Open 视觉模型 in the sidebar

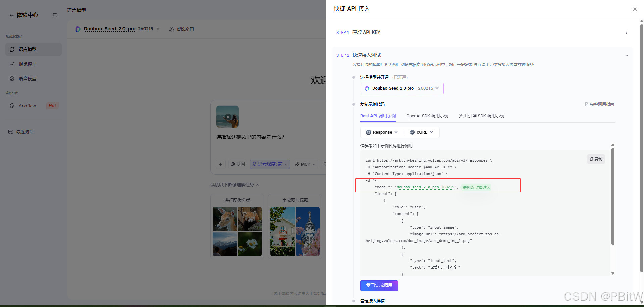27,64
